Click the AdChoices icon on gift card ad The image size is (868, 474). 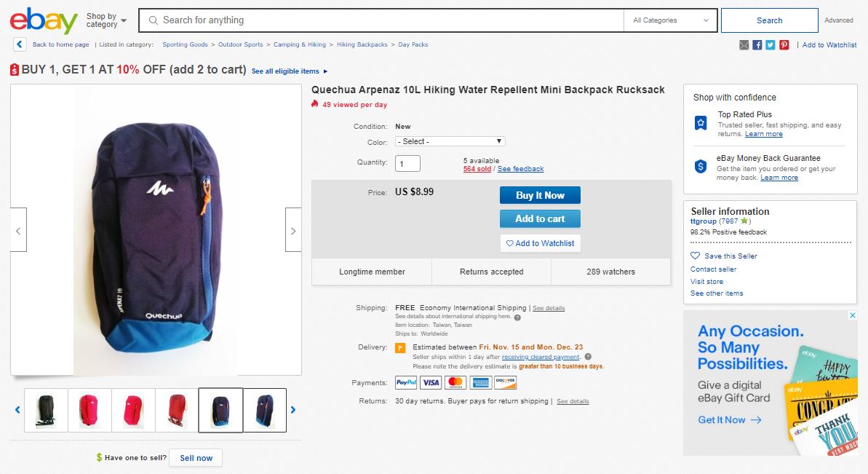(853, 315)
